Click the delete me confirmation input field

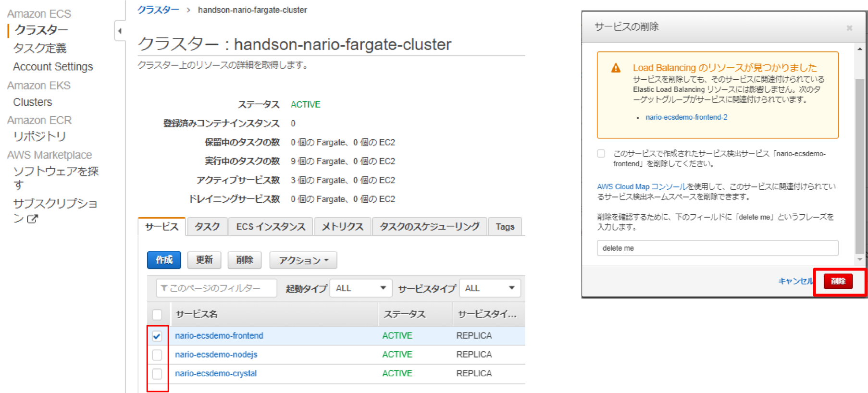(718, 248)
